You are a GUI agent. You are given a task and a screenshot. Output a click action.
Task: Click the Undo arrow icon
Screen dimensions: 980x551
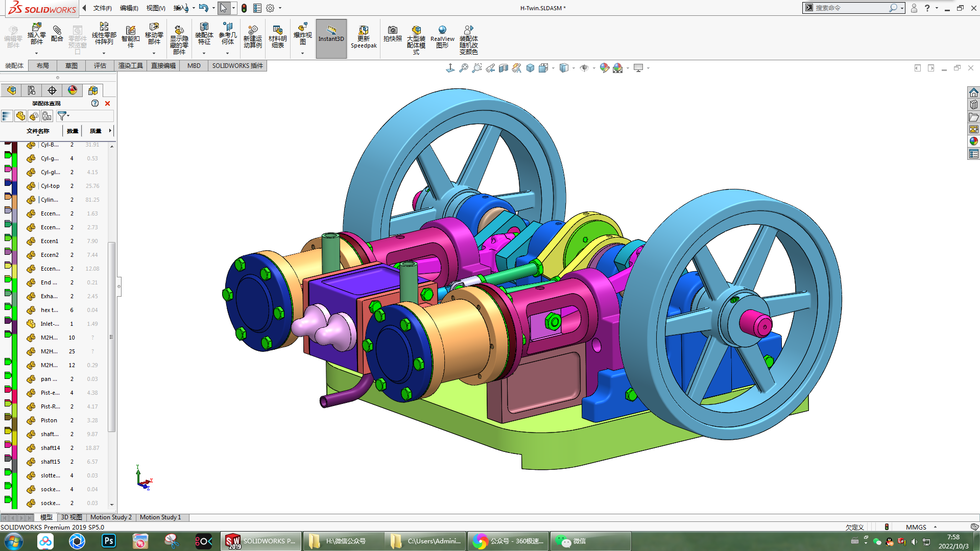203,8
